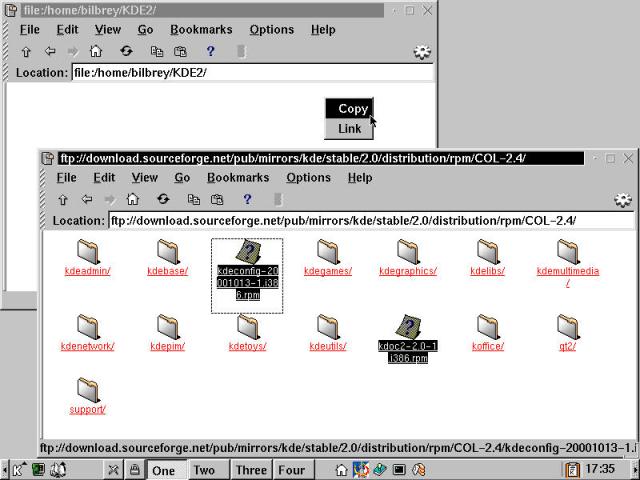Open Options menu in the FTP window
The height and width of the screenshot is (480, 640).
pos(309,178)
